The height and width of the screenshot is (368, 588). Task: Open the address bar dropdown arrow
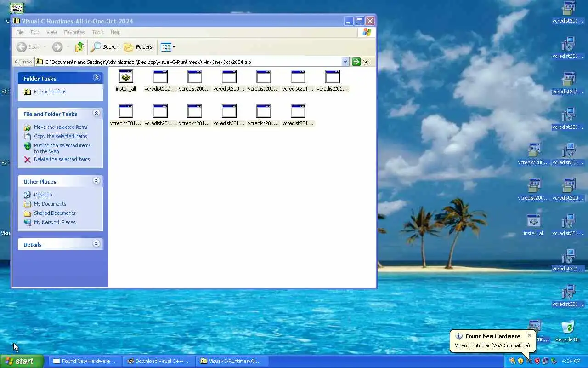click(x=345, y=62)
